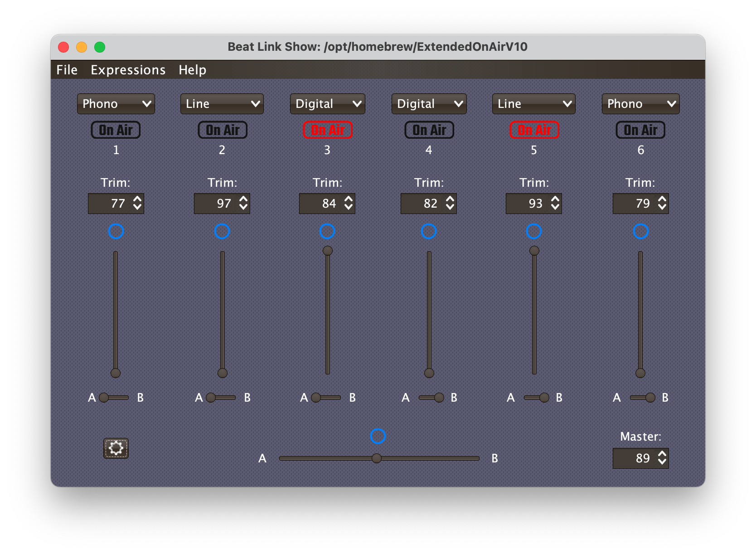Click blue circle indicator above channel 5 fader
756x554 pixels.
(x=534, y=231)
